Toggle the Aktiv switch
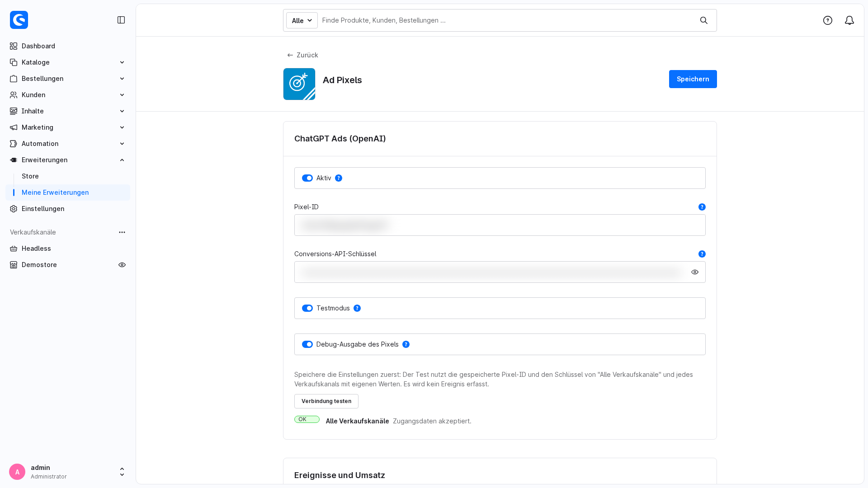The image size is (868, 488). 307,178
